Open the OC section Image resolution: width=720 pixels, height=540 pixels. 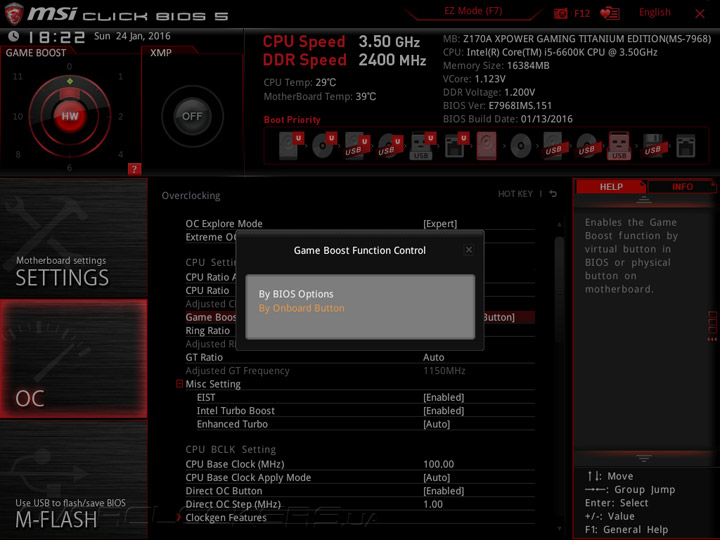pyautogui.click(x=73, y=359)
